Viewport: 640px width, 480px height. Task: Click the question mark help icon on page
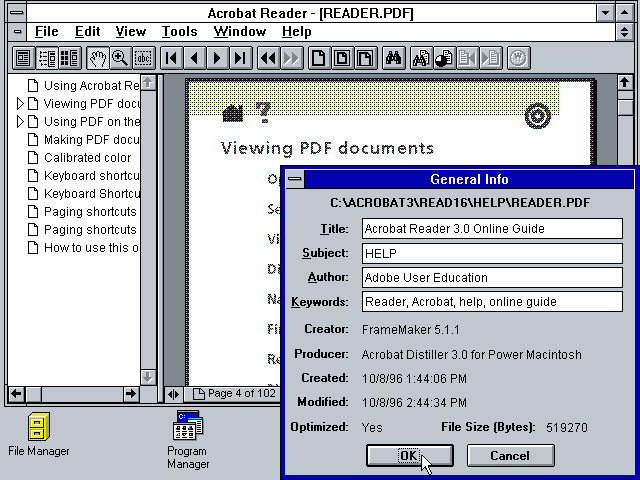[264, 112]
